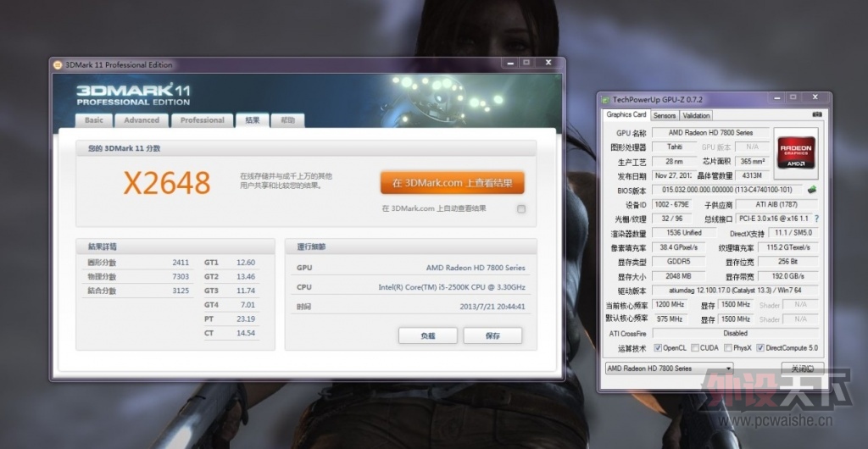
Task: Click the physics score value 7303
Action: [181, 276]
